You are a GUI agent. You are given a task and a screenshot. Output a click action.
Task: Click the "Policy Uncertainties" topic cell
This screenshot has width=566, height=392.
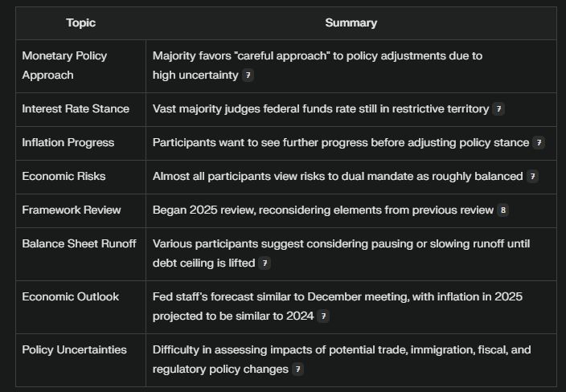coord(74,350)
